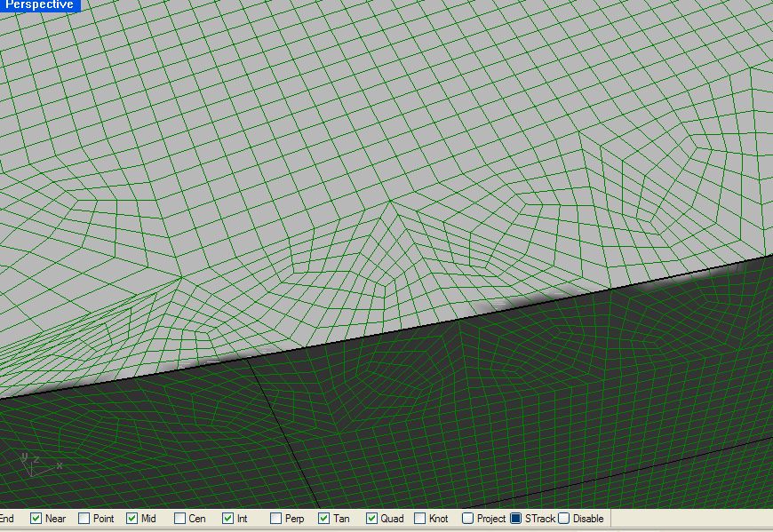Enable the Perp object snap
Viewport: 773px width, 532px height.
276,518
